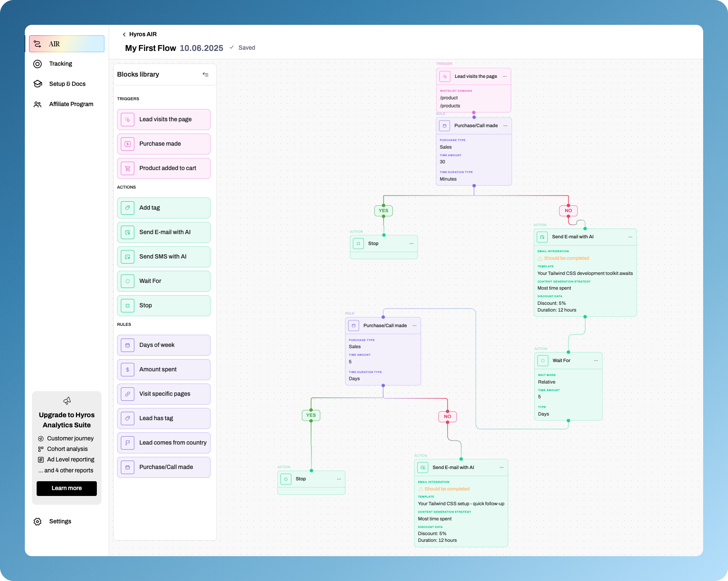Click the back chevron beside Hyros AIR
Screen dimensions: 728x581
[124, 35]
